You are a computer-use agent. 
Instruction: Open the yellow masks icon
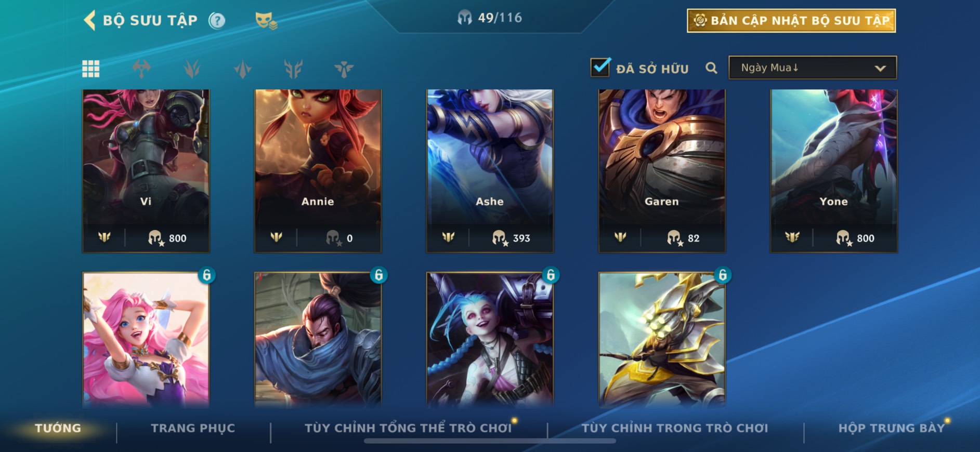[266, 20]
